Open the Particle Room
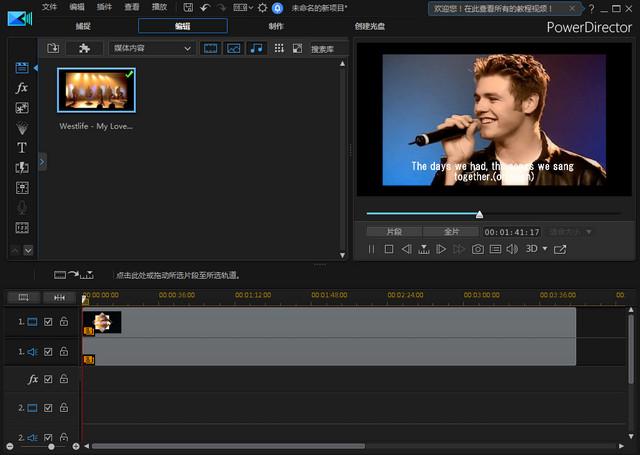The height and width of the screenshot is (455, 640). (x=22, y=128)
